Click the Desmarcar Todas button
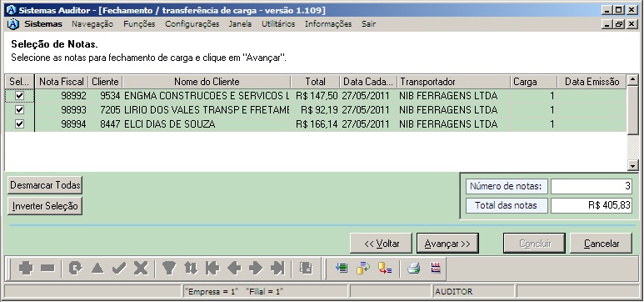Viewport: 644px width, 302px height. pyautogui.click(x=45, y=185)
